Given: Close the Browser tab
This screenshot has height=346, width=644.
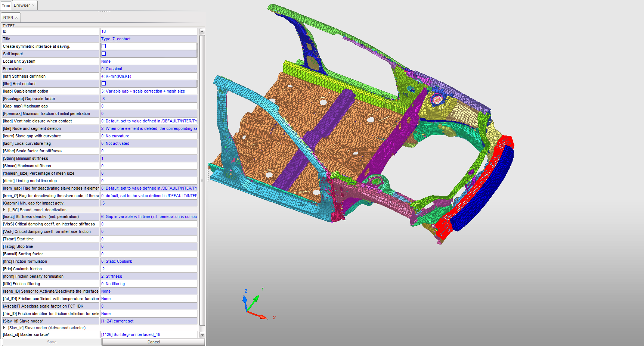Looking at the screenshot, I should click(x=33, y=5).
